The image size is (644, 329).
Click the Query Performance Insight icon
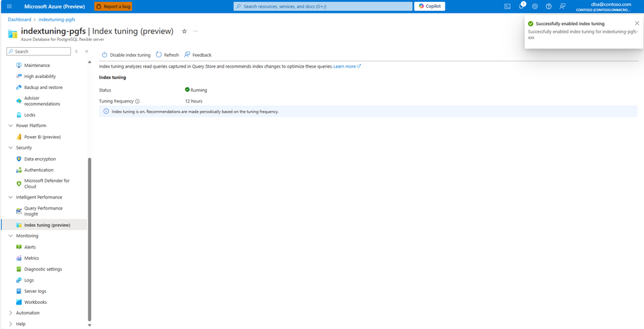point(19,211)
